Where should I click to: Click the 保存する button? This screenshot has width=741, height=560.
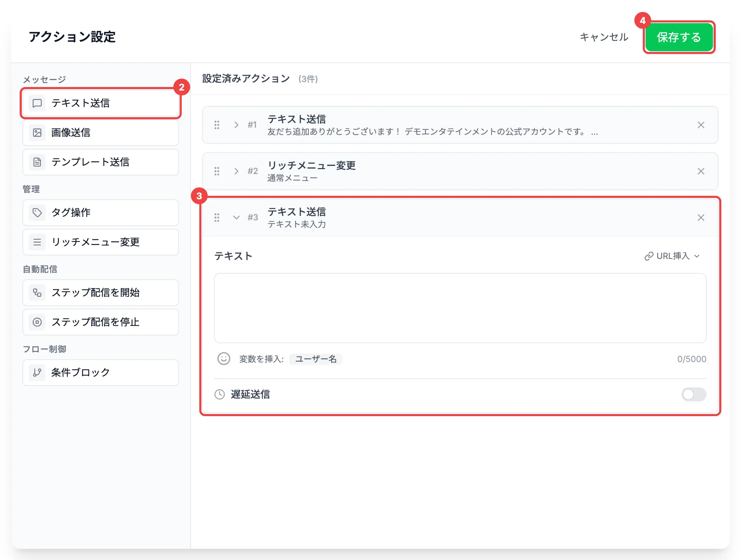click(679, 37)
